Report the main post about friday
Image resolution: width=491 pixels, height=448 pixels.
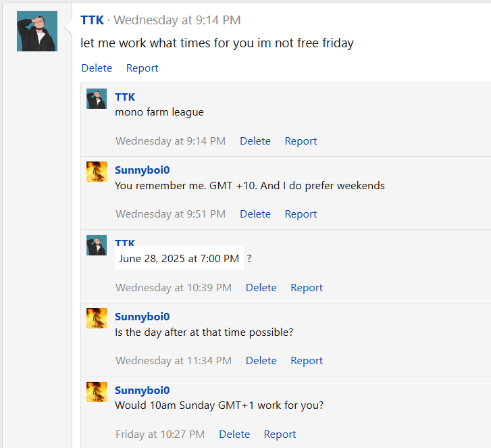coord(142,68)
